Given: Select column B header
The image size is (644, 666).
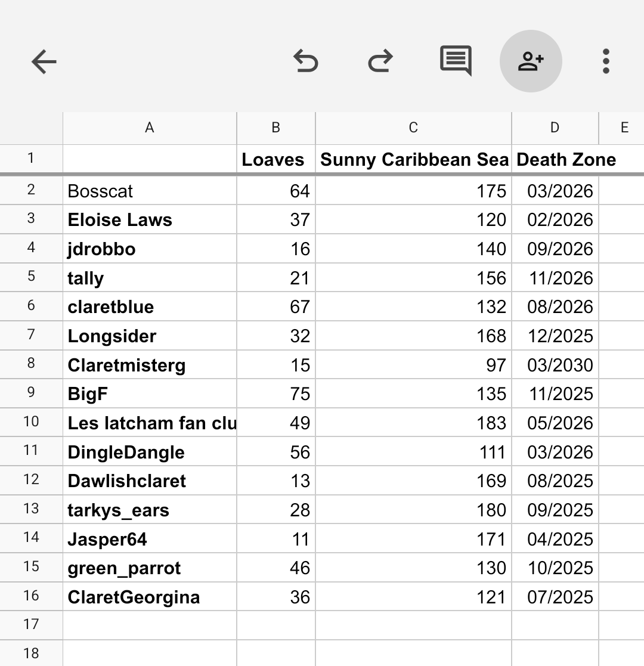Looking at the screenshot, I should (x=275, y=128).
